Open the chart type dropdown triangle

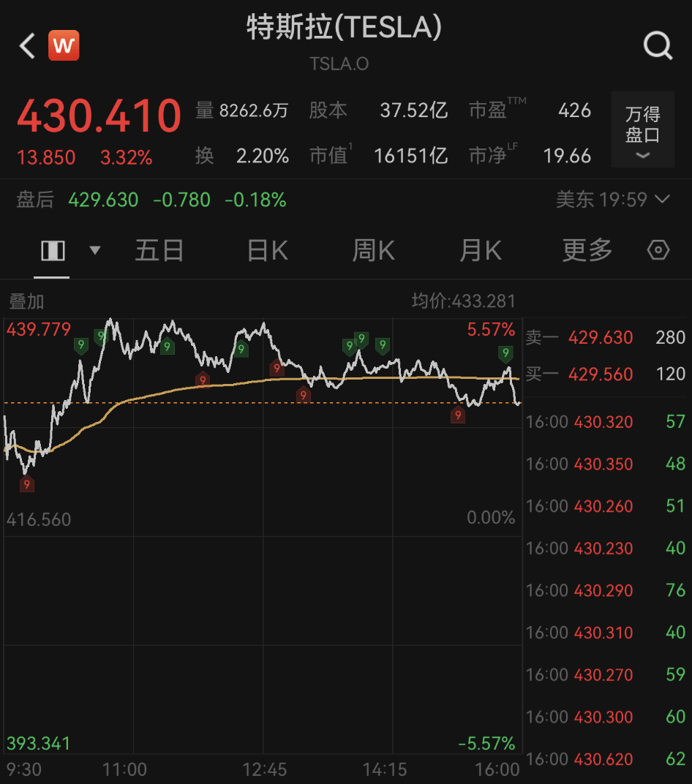point(94,249)
